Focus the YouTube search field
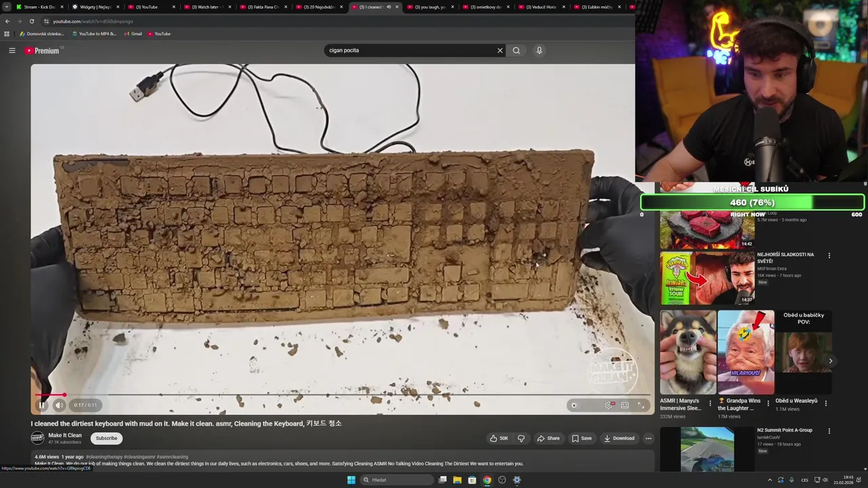This screenshot has width=868, height=488. pyautogui.click(x=411, y=50)
